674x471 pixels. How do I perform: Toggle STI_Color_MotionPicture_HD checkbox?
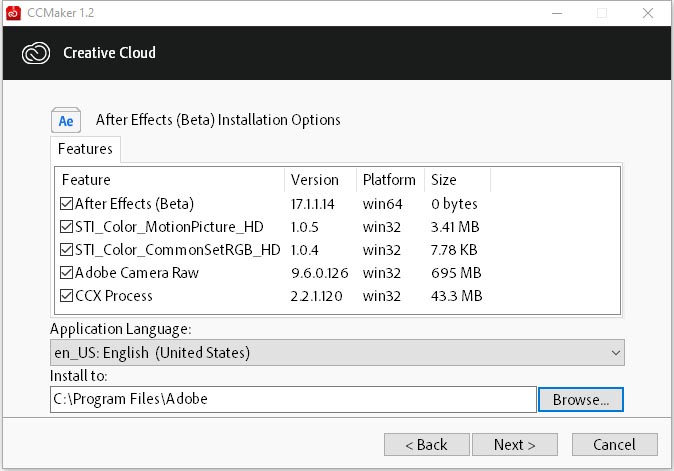[66, 226]
